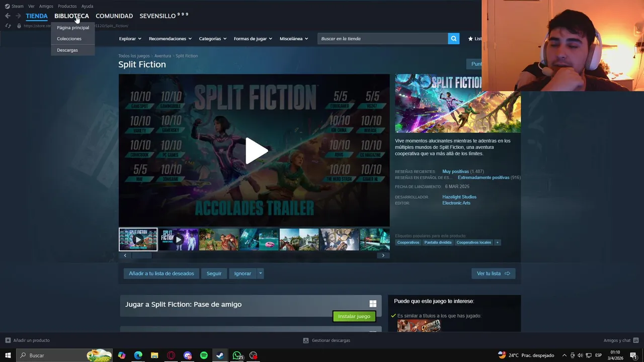The image size is (644, 362).
Task: Click the Aventura breadcrumb link
Action: [x=163, y=56]
